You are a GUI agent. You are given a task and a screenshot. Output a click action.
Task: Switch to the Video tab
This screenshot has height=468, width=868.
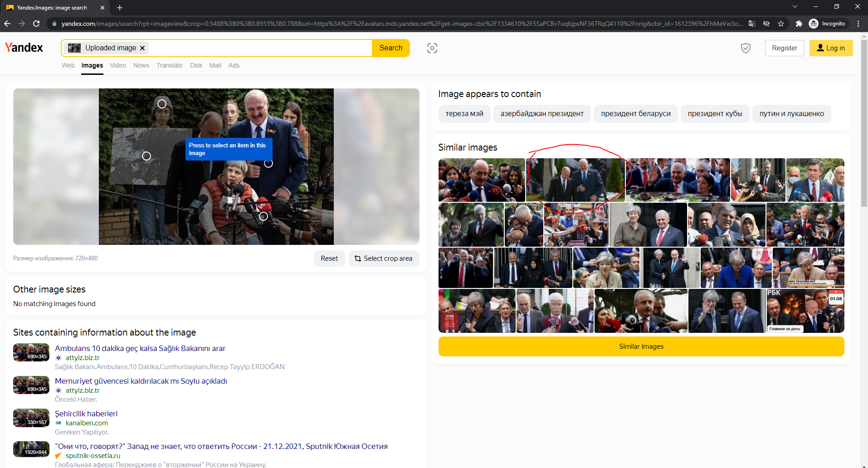pos(118,65)
